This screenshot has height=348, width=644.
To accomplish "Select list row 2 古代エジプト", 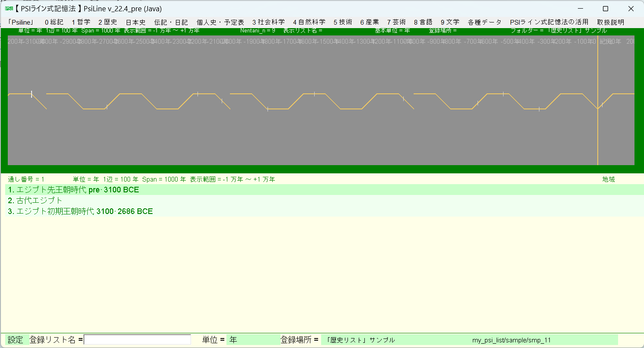I will 324,201.
